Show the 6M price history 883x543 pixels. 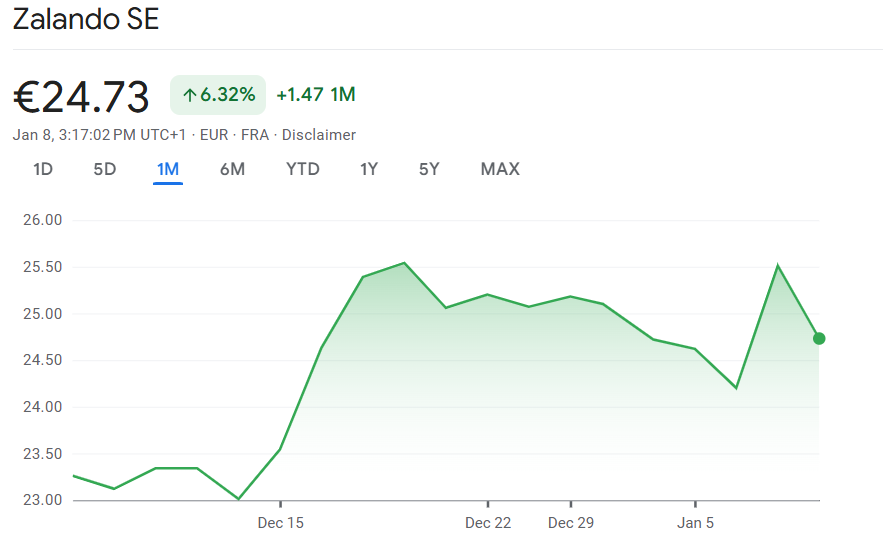tap(232, 169)
